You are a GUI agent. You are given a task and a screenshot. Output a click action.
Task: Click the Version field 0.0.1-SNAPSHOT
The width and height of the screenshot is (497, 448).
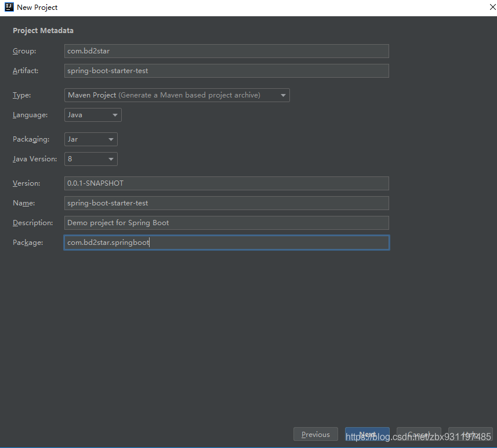227,183
